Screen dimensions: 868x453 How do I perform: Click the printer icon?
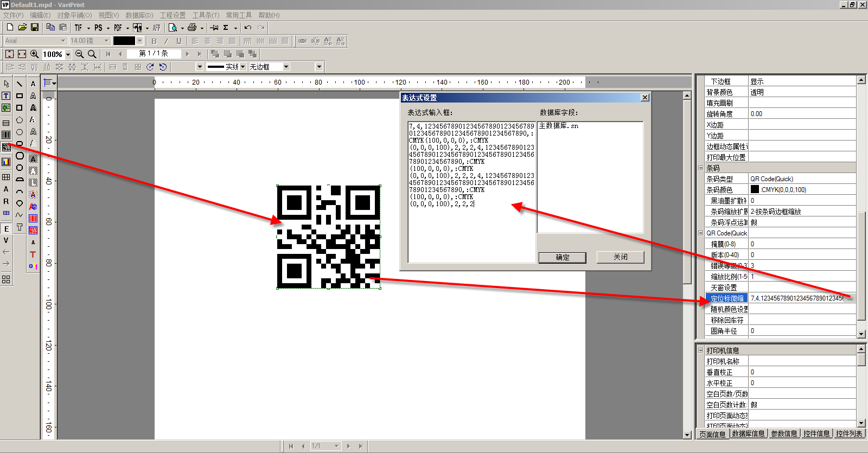pyautogui.click(x=192, y=28)
